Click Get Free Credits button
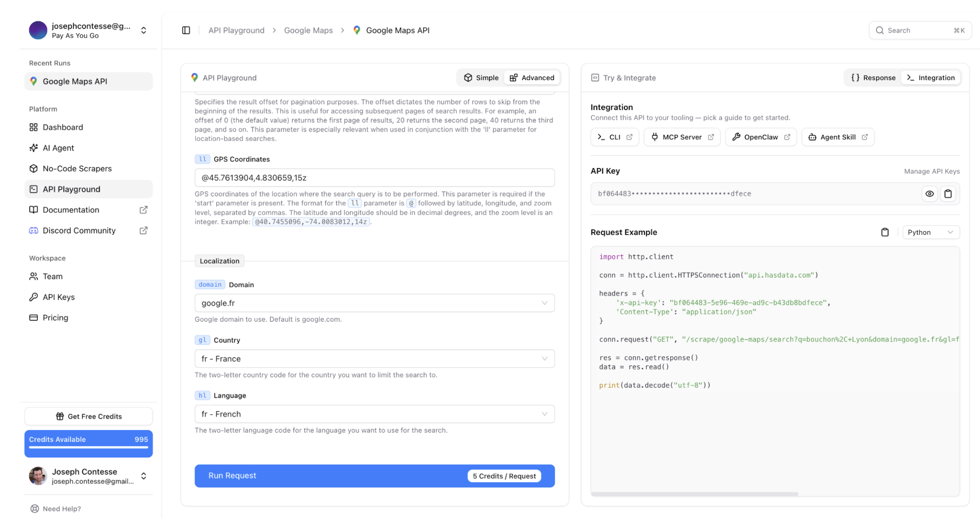The height and width of the screenshot is (518, 980). [88, 416]
